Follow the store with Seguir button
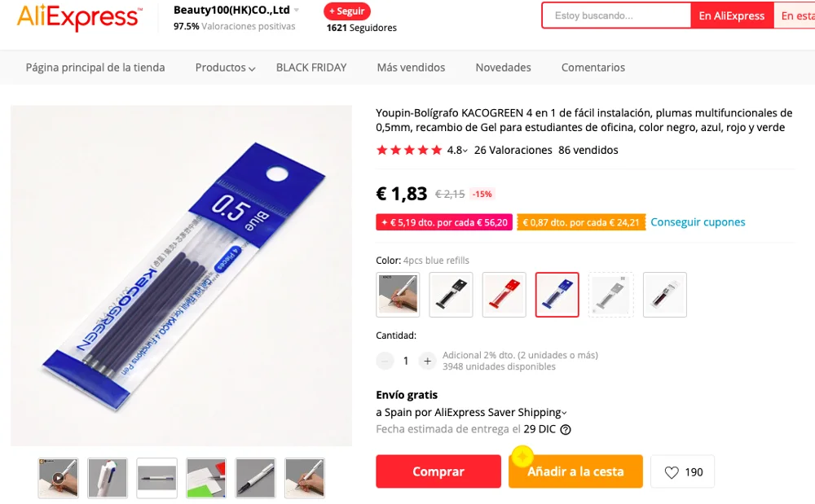 click(x=346, y=11)
